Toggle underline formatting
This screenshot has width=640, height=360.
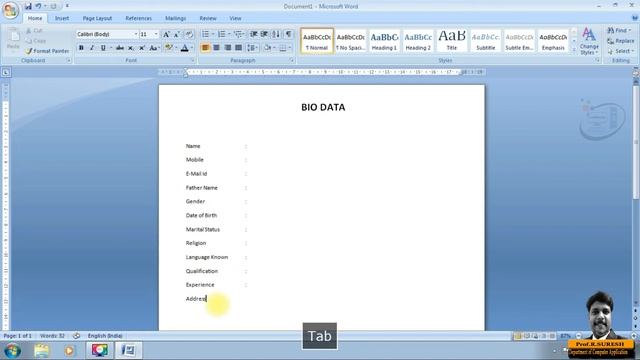(103, 48)
